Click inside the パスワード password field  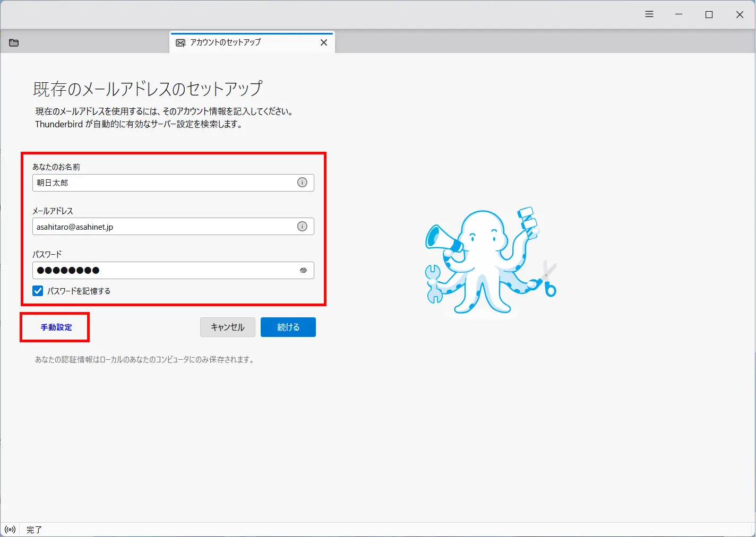point(159,270)
